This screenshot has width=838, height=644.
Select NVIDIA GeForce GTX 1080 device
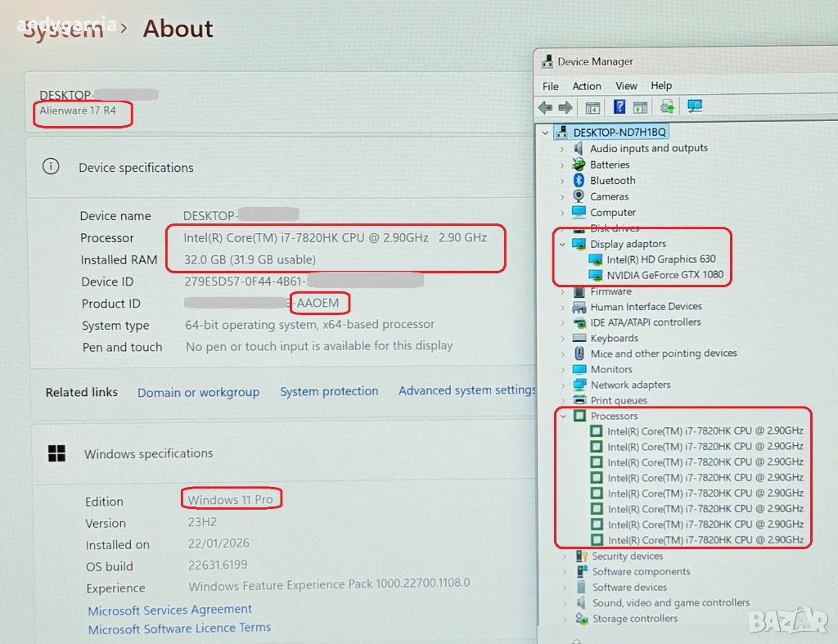click(x=665, y=275)
